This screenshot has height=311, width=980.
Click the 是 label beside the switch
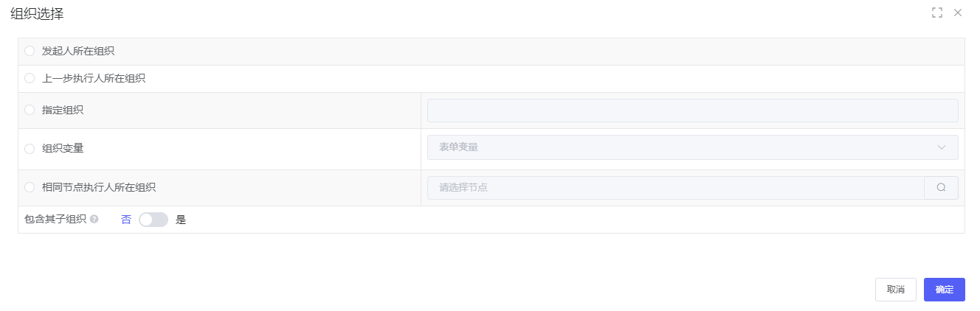[181, 220]
